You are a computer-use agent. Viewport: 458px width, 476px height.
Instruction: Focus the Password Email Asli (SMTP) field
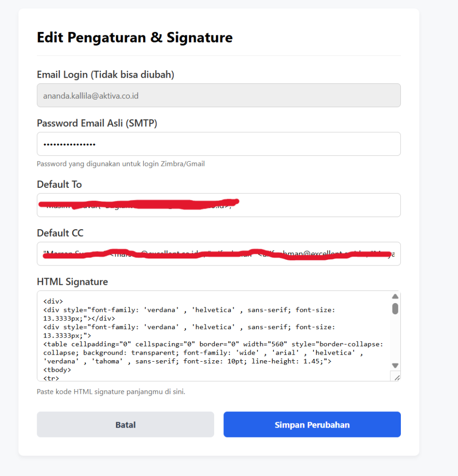[x=218, y=144]
